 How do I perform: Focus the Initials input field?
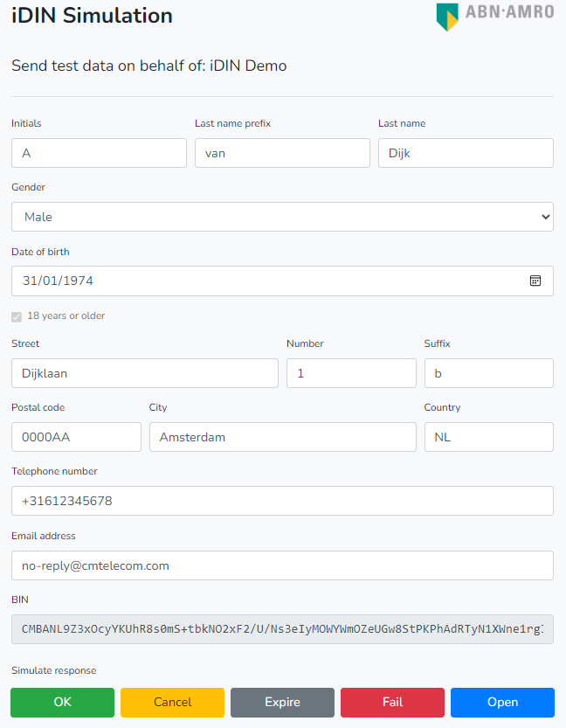100,153
